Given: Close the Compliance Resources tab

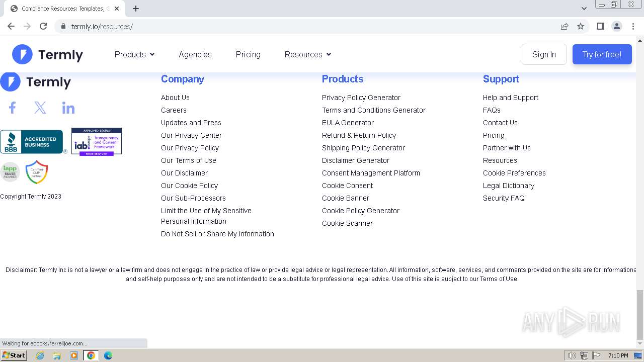Looking at the screenshot, I should coord(117,9).
